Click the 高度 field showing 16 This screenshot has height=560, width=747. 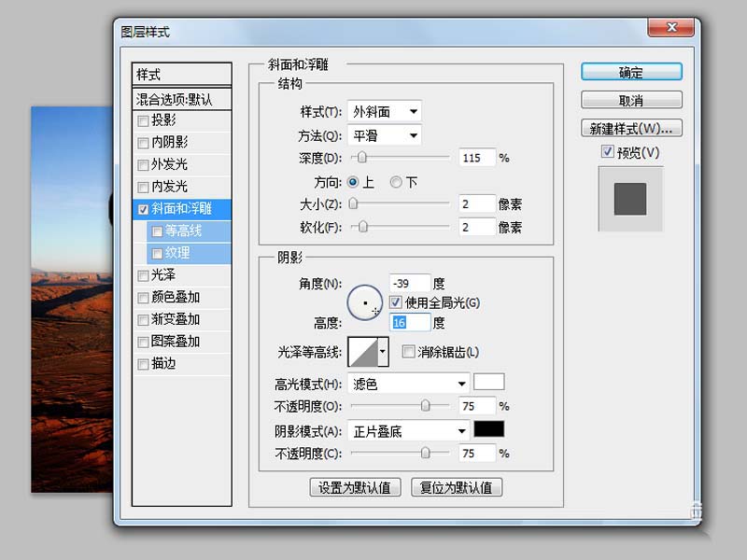pos(410,322)
